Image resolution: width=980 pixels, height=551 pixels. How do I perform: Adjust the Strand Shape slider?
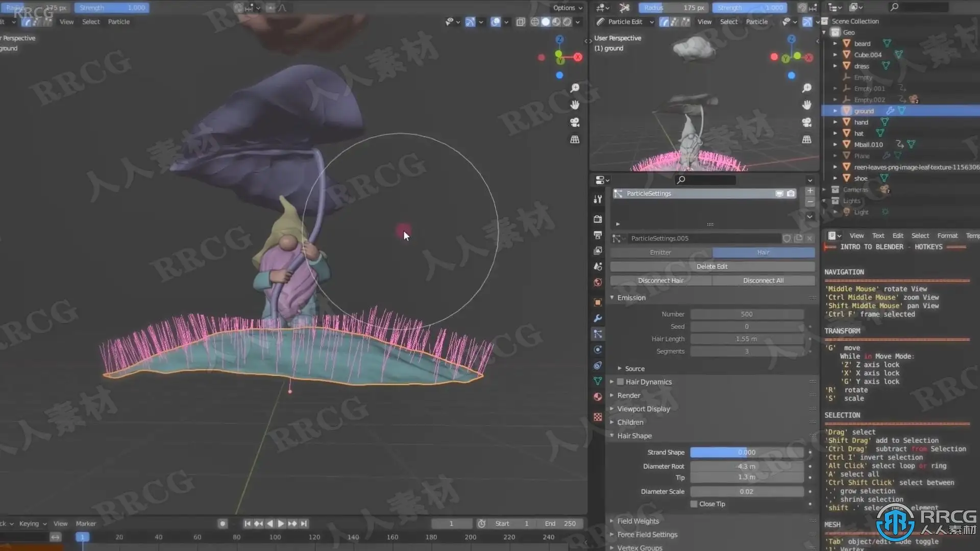pos(746,453)
